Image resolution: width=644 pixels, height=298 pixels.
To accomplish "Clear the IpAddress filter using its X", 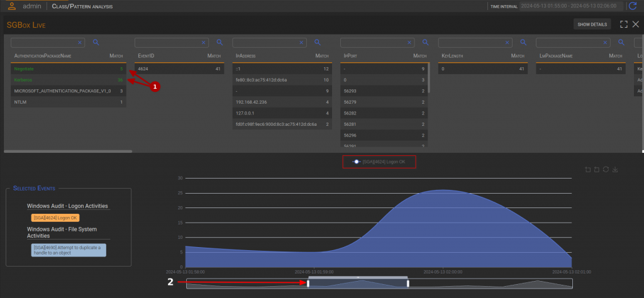I will click(x=301, y=42).
